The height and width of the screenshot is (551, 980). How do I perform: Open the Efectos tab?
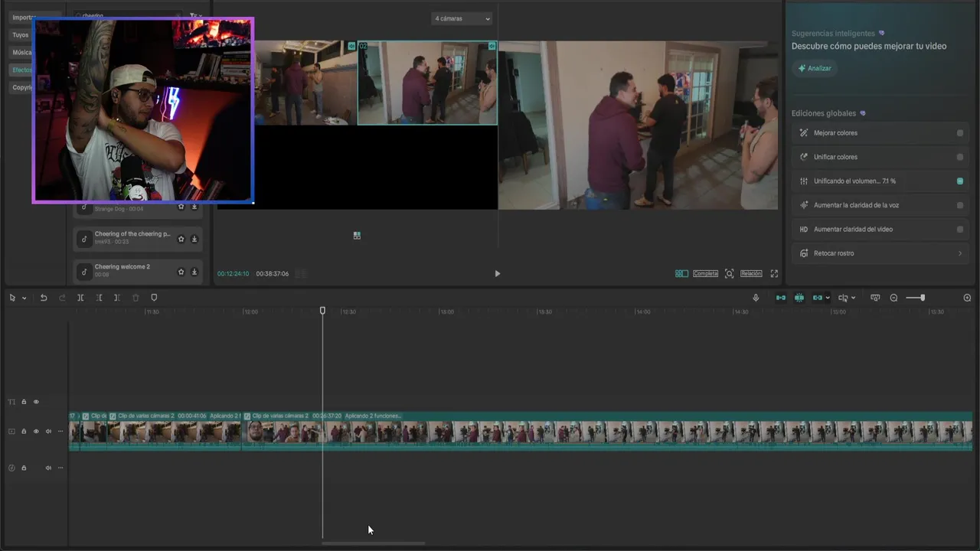click(21, 70)
